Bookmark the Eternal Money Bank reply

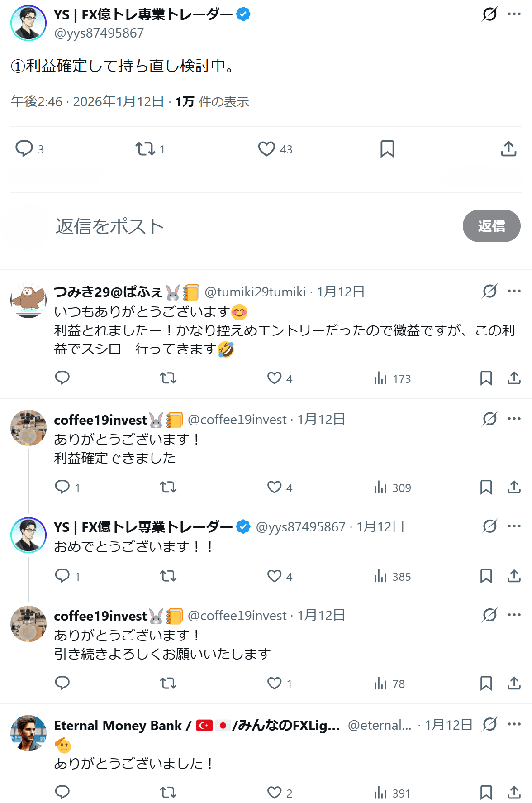point(486,793)
